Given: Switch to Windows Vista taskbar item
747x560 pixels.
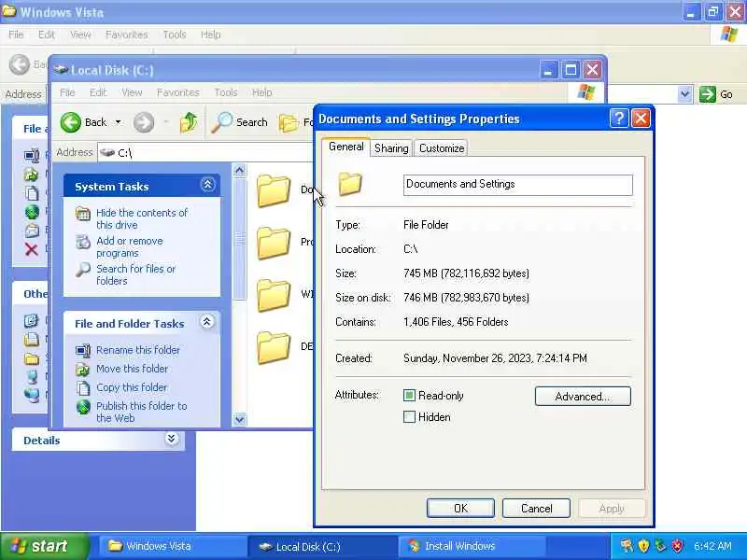Looking at the screenshot, I should [x=172, y=546].
